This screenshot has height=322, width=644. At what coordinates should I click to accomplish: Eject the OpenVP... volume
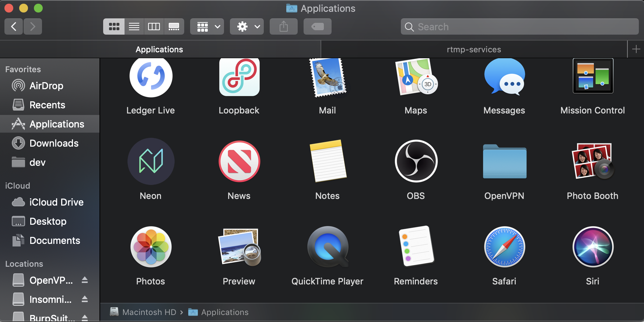coord(85,280)
